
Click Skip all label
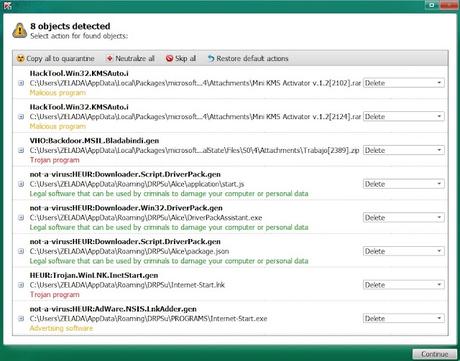186,59
